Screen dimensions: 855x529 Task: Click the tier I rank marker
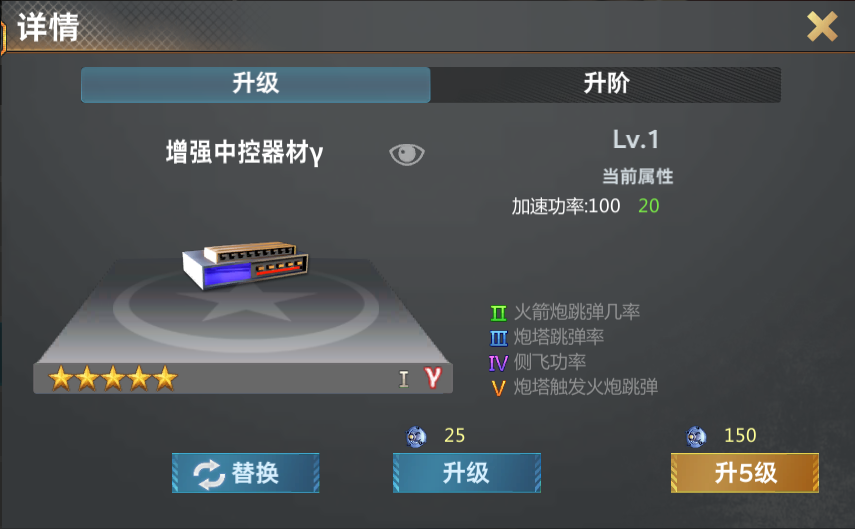pos(404,379)
